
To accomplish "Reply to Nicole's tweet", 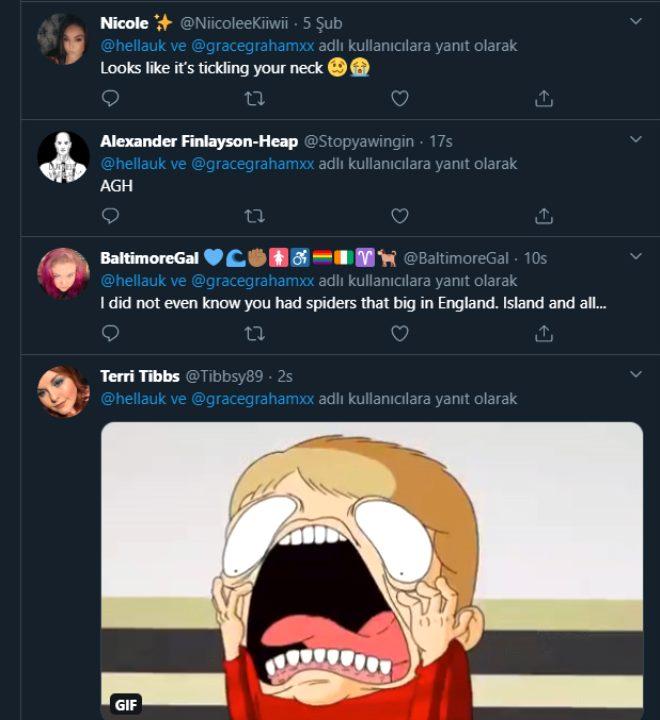I will coord(110,98).
